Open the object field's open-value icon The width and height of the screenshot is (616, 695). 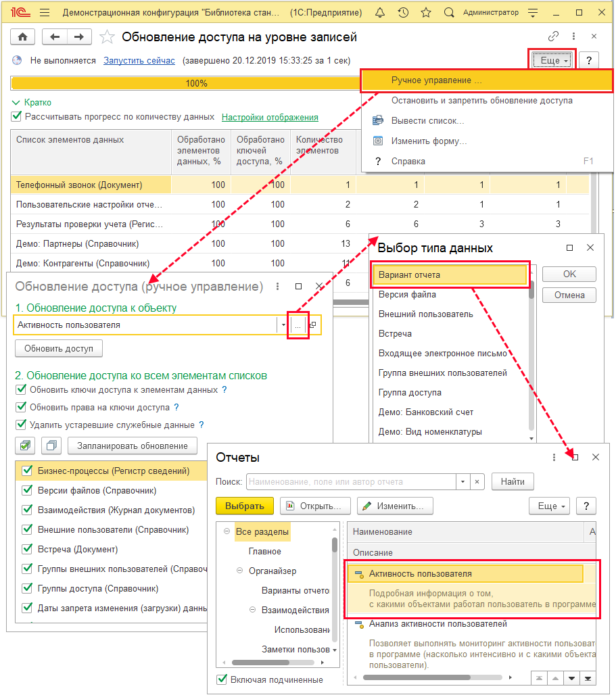pyautogui.click(x=313, y=325)
